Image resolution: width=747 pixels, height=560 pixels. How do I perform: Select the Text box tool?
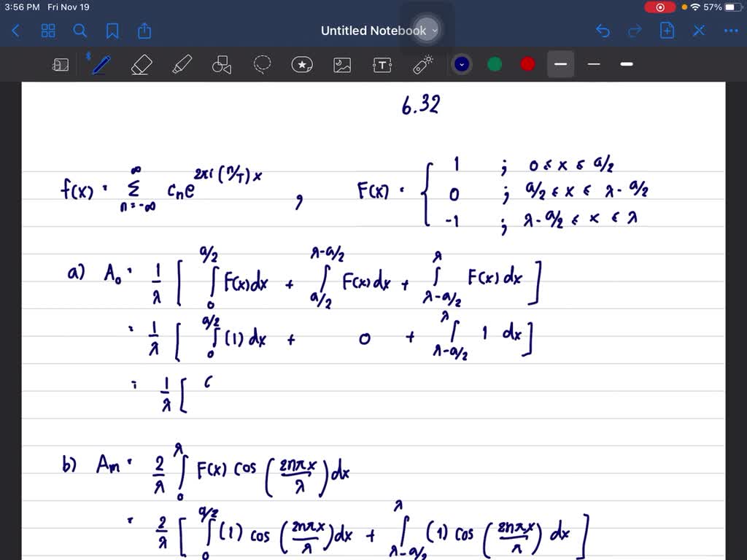382,64
